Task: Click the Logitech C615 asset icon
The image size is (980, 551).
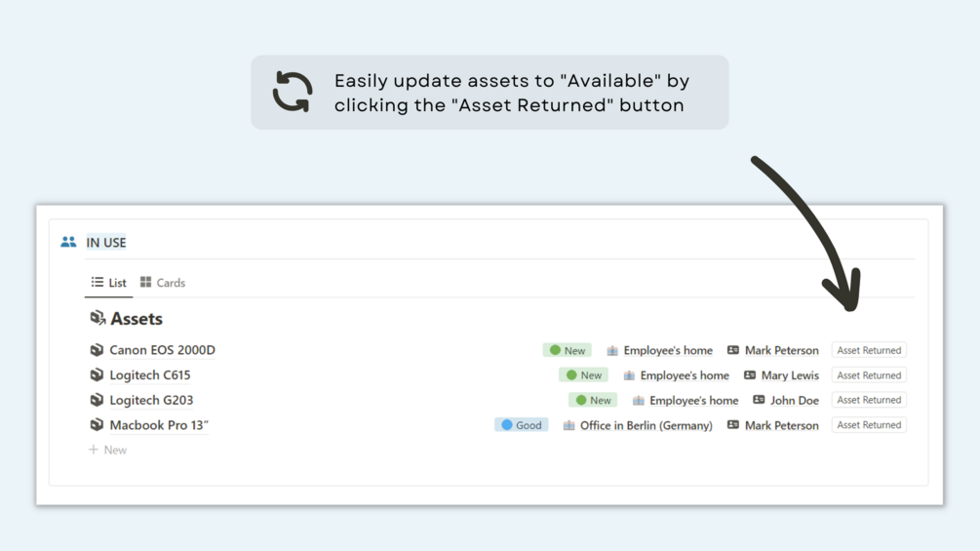Action: pos(97,375)
